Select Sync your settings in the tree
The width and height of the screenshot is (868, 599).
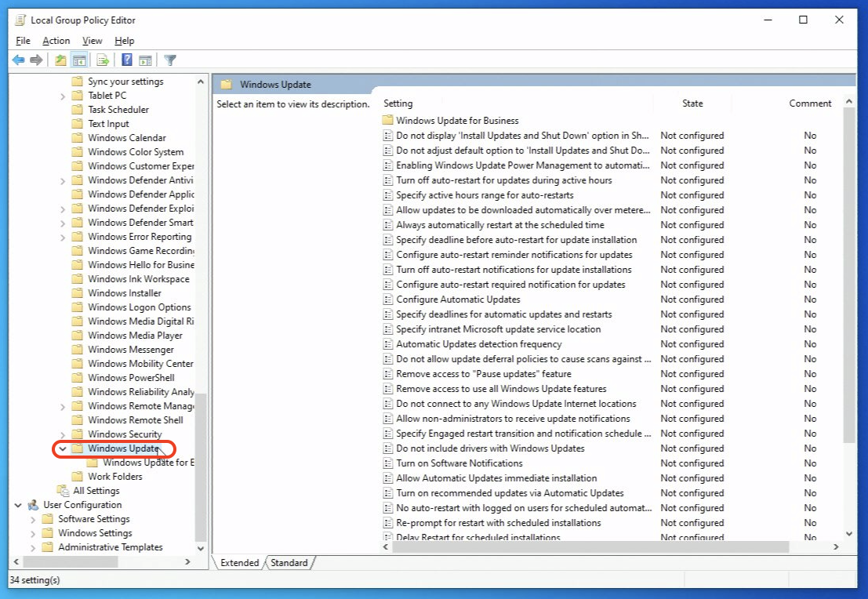125,82
